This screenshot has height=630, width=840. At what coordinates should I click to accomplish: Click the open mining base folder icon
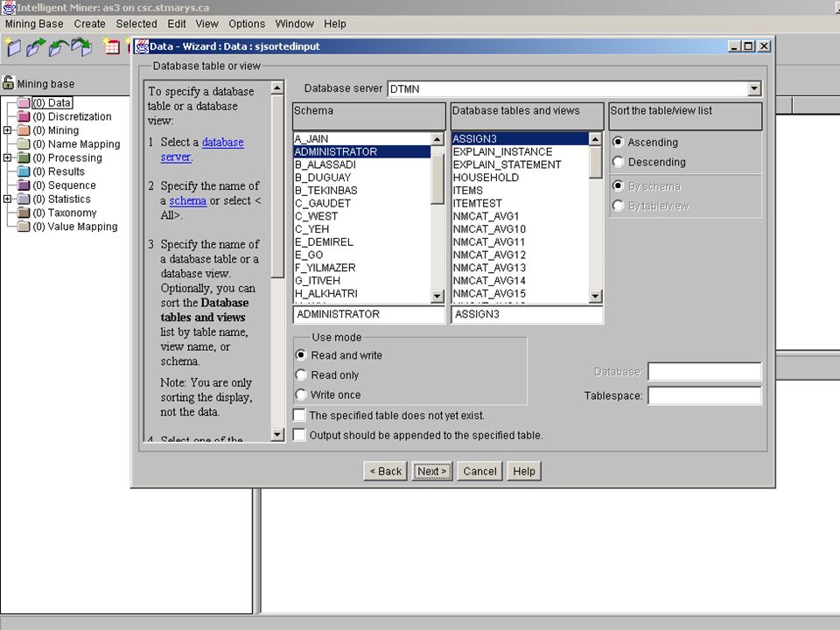coord(36,47)
